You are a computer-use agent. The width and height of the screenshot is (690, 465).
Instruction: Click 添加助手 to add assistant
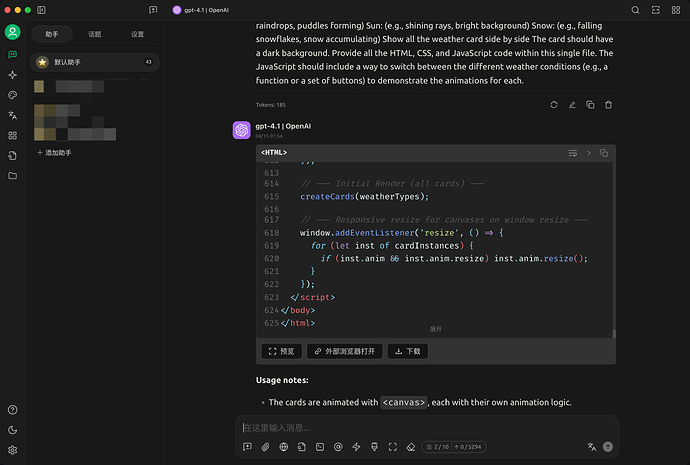click(55, 153)
